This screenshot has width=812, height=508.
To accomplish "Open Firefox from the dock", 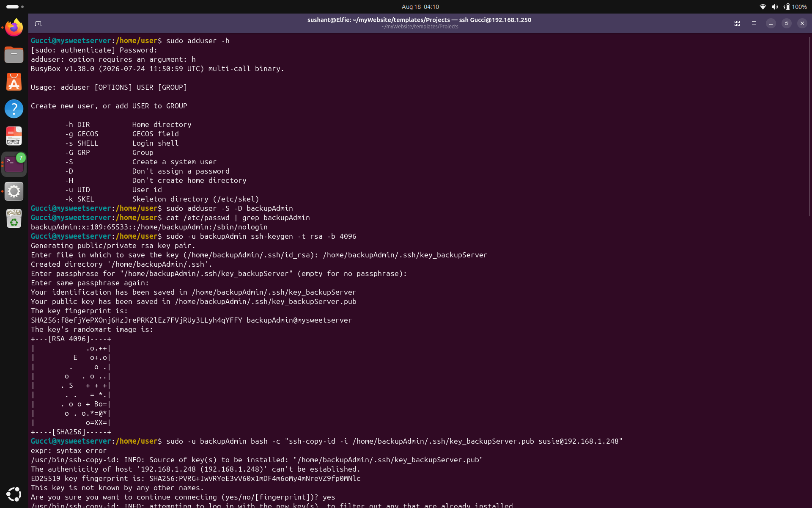I will click(x=14, y=28).
